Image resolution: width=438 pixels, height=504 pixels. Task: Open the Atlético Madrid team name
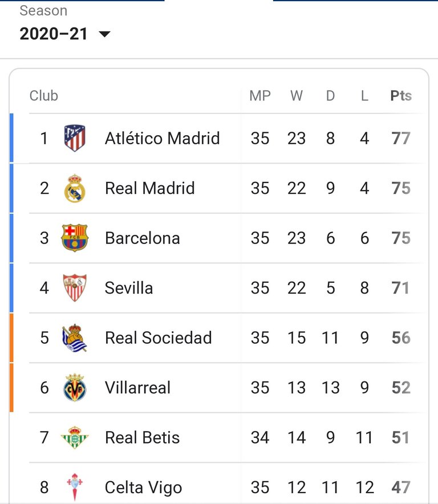pyautogui.click(x=163, y=139)
